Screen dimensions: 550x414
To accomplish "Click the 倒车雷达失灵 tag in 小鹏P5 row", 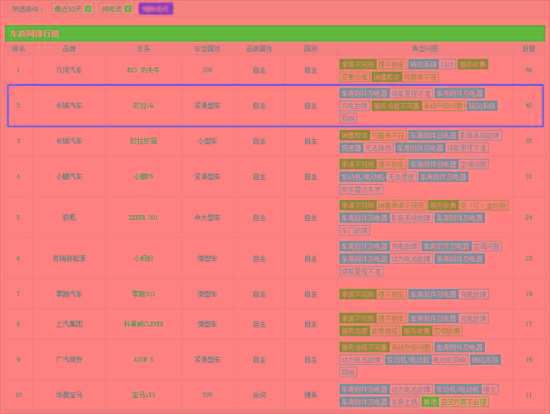I will (x=361, y=189).
